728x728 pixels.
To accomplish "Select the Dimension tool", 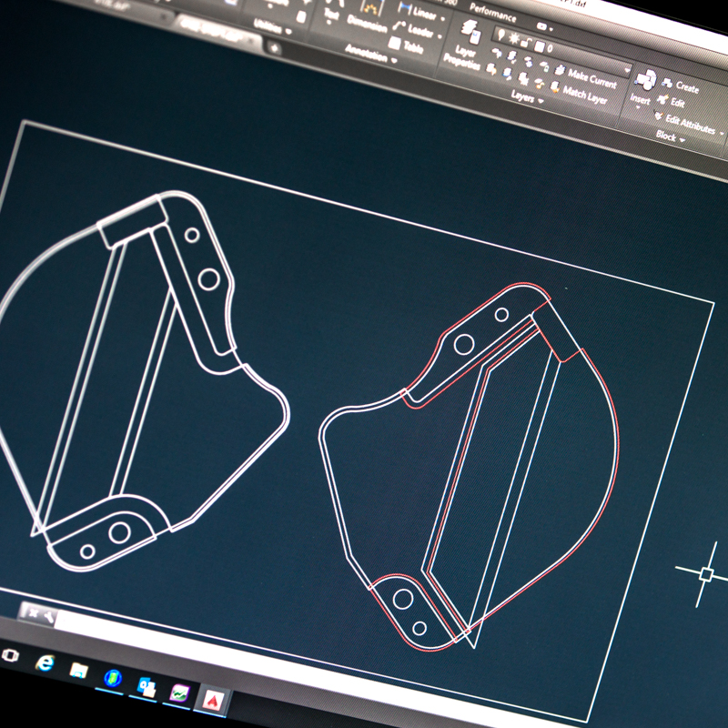I will [x=368, y=16].
